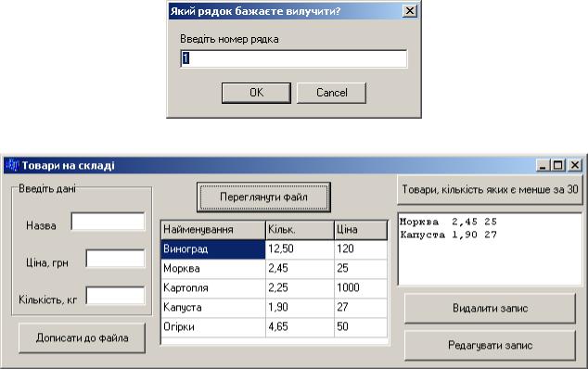Click the 'Видалити запис' button
Image resolution: width=588 pixels, height=369 pixels.
point(490,308)
